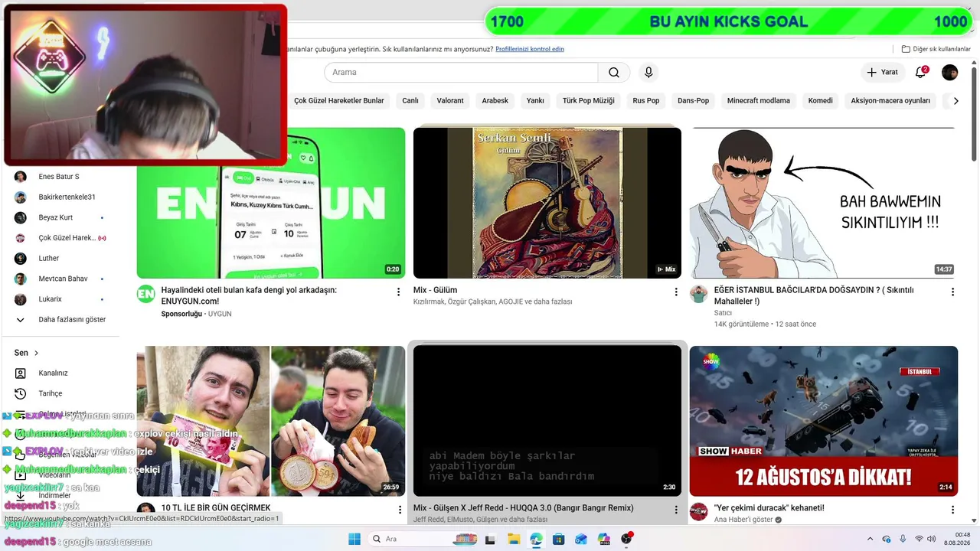The height and width of the screenshot is (551, 980).
Task: Expand the Sen section chevron
Action: (36, 353)
